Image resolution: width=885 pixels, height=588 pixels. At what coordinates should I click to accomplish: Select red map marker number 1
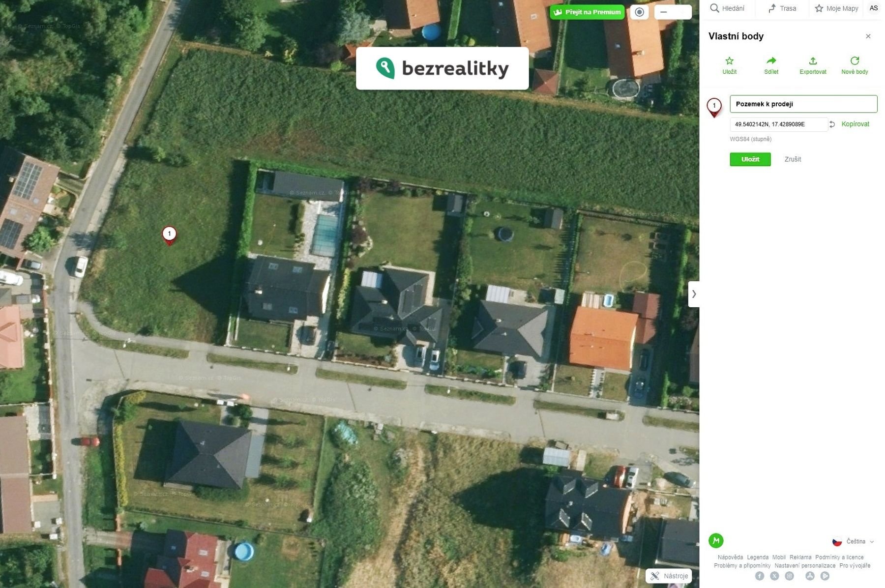tap(169, 235)
